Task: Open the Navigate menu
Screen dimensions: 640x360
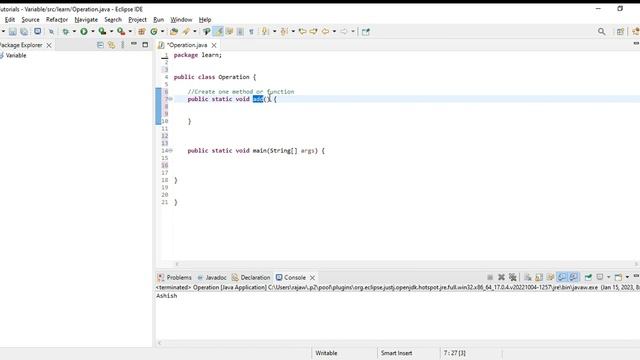Action: (86, 20)
